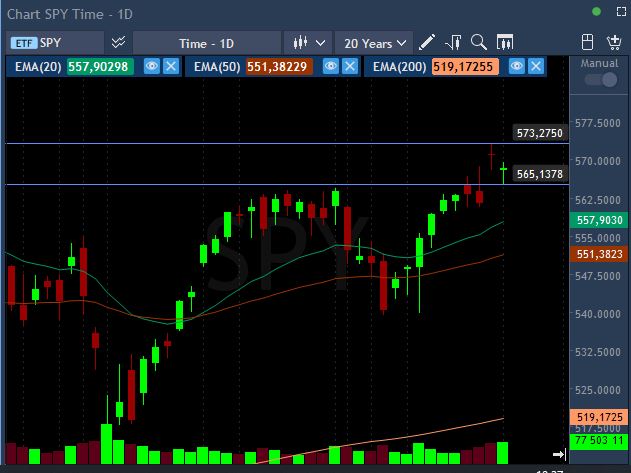This screenshot has width=631, height=473.
Task: Click the magnifier search icon
Action: coord(479,42)
